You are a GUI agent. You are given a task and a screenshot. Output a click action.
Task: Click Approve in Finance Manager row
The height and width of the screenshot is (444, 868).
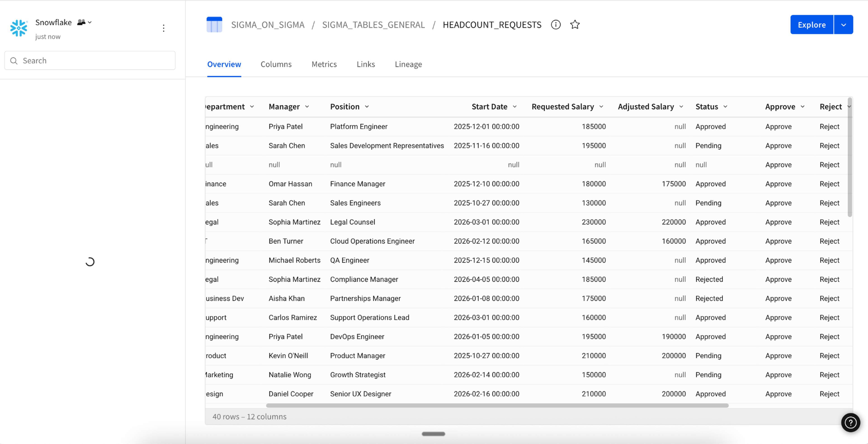coord(778,184)
